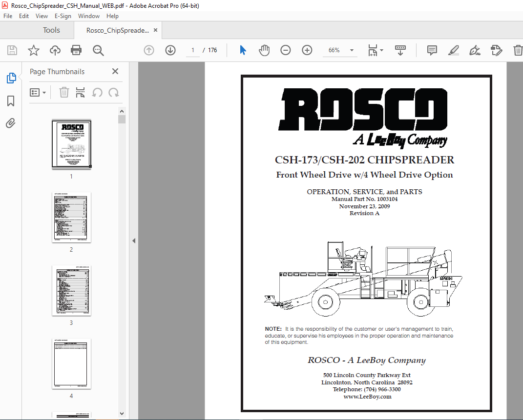523x420 pixels.
Task: Open the E-Sign menu
Action: [63, 16]
